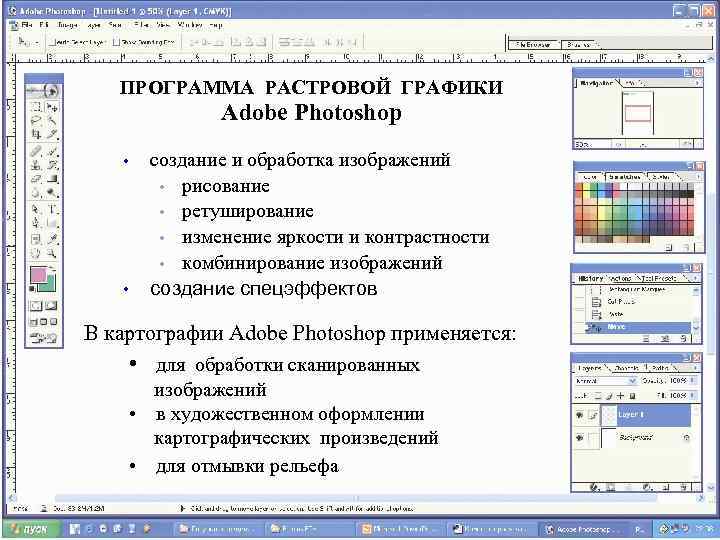Select the Notes tool
The height and width of the screenshot is (540, 720).
tap(36, 239)
